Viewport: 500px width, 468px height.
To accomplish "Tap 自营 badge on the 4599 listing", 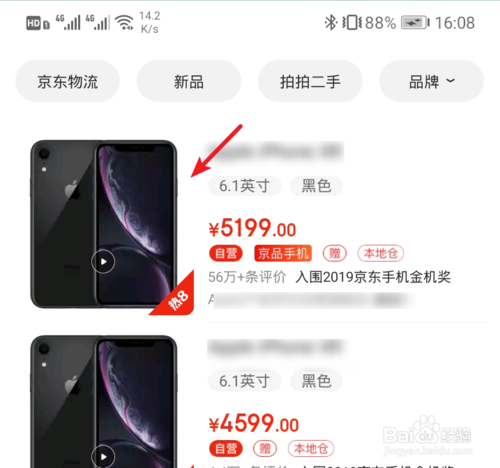I will [x=226, y=449].
